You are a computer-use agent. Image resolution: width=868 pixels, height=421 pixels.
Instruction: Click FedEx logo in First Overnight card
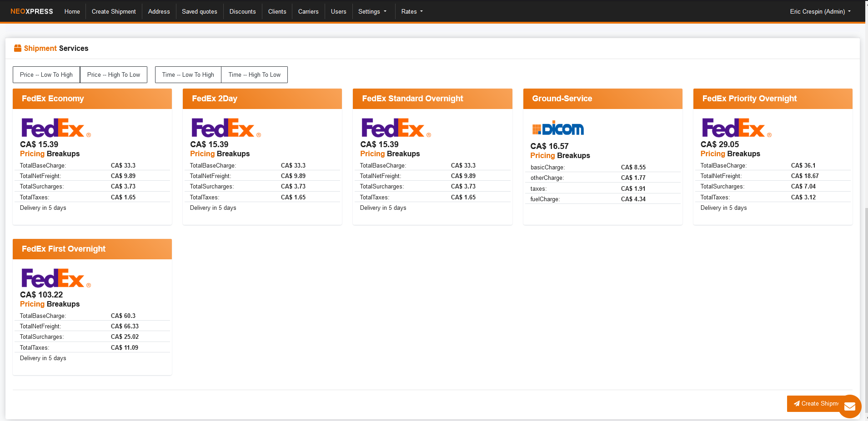(x=55, y=278)
